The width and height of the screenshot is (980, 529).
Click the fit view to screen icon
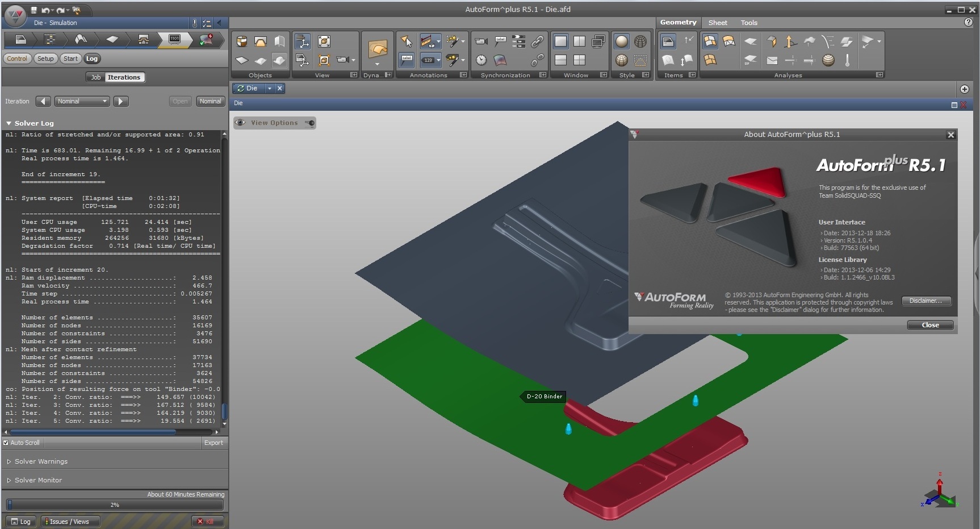coord(324,41)
